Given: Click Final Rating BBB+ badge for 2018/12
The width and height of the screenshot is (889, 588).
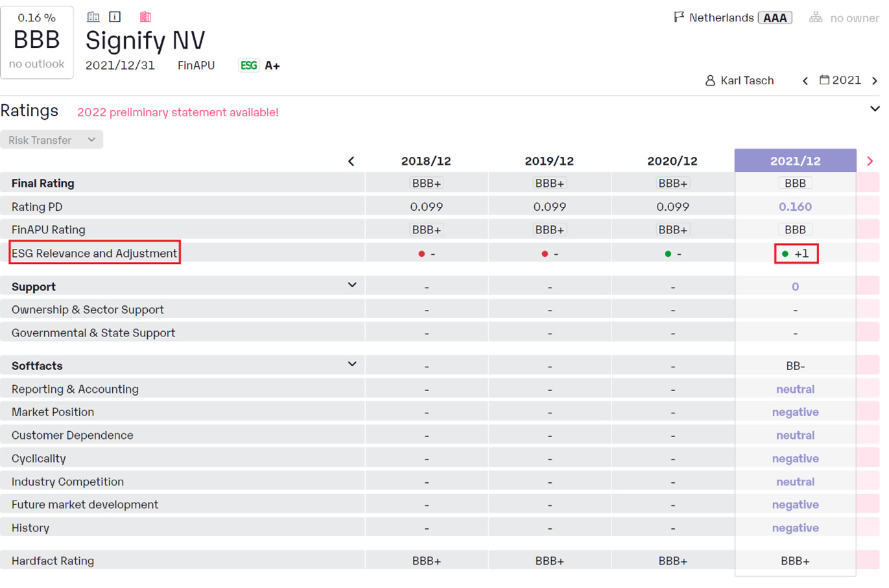Looking at the screenshot, I should (x=426, y=183).
